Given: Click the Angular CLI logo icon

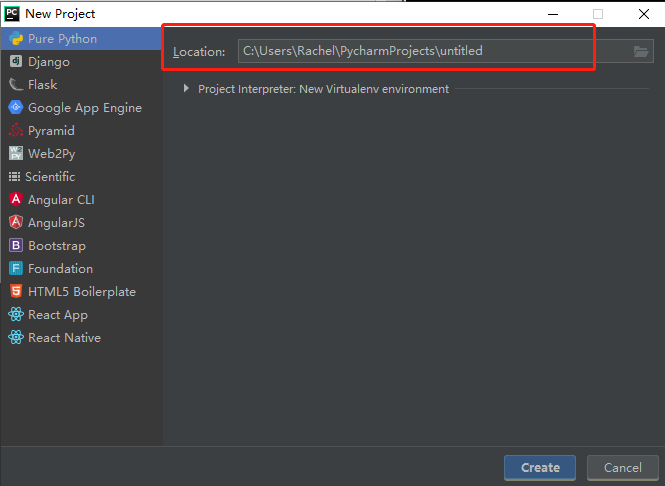Looking at the screenshot, I should [16, 199].
